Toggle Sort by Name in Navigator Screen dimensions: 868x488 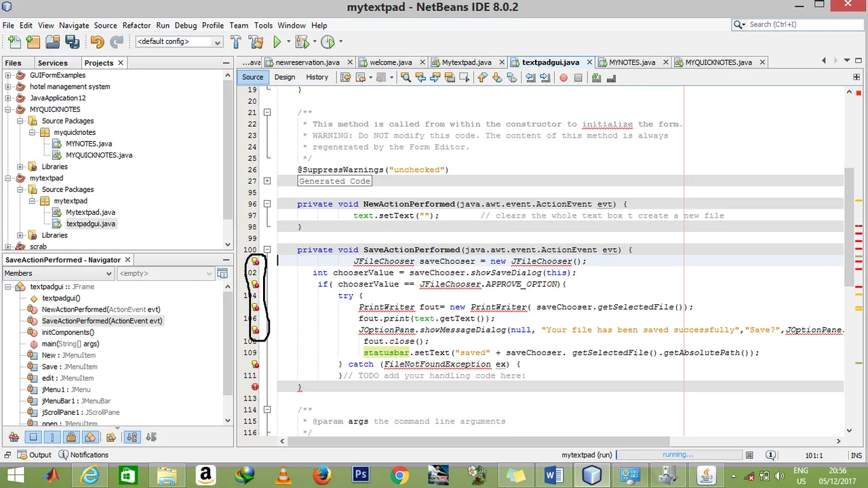click(x=132, y=437)
